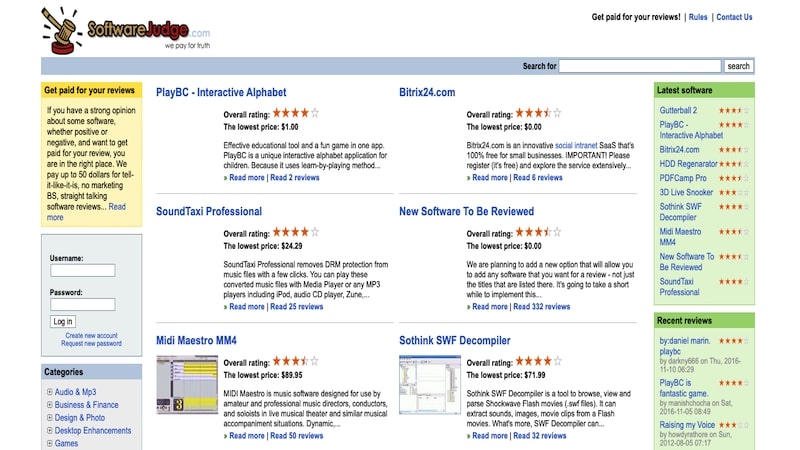Expand the Business & Finance category
This screenshot has height=450, width=800.
tap(49, 405)
